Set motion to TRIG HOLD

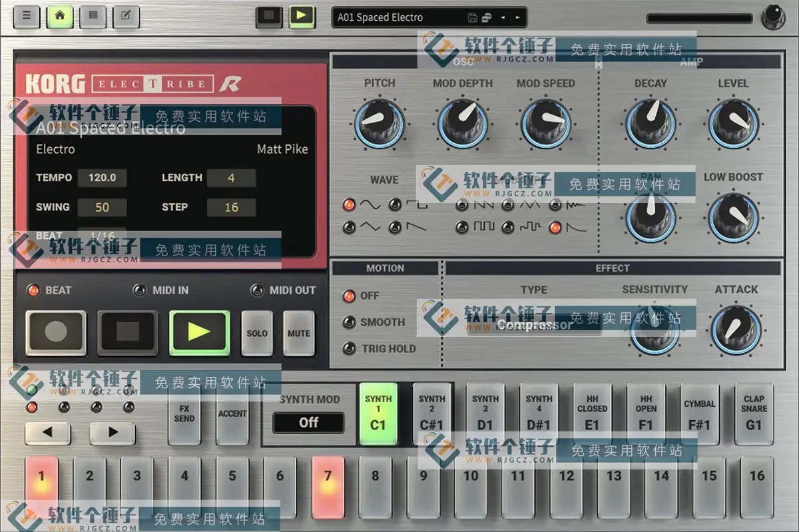click(348, 348)
